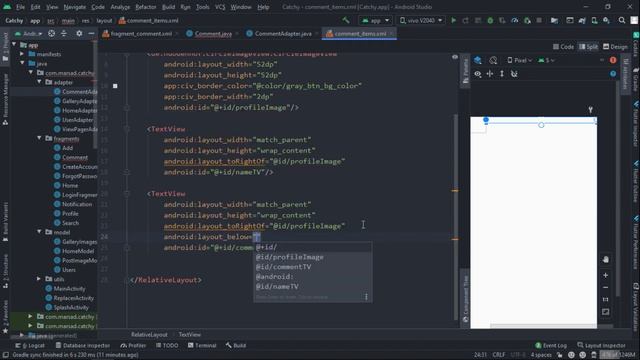640x360 pixels.
Task: Open Component Tree side panel
Action: (465, 299)
